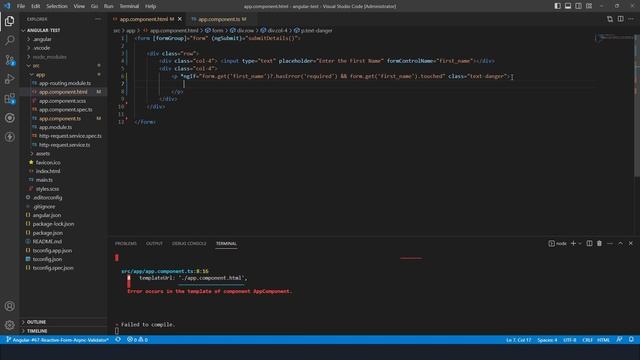Open editor More Actions menu
The image size is (640, 360).
(631, 19)
